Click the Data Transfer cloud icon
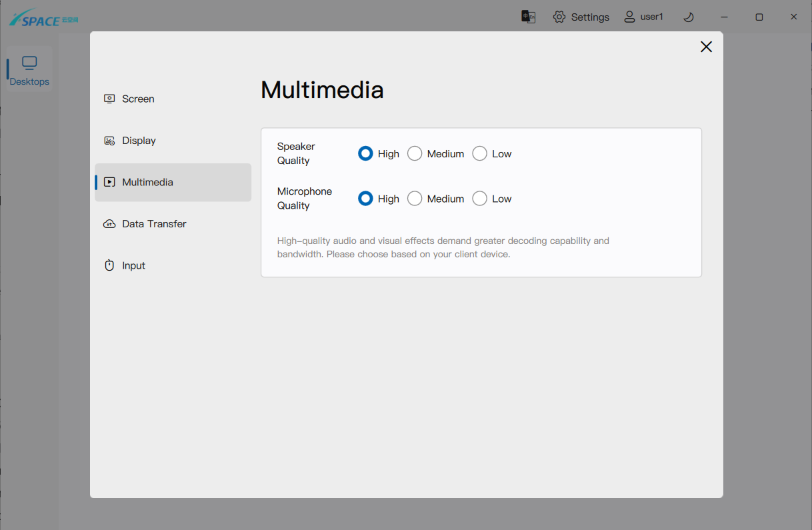 coord(109,224)
